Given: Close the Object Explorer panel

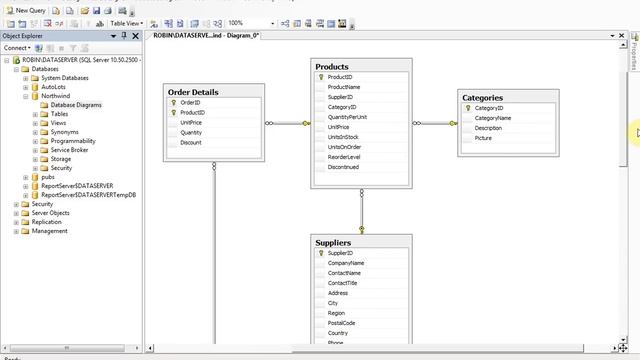Looking at the screenshot, I should point(136,36).
